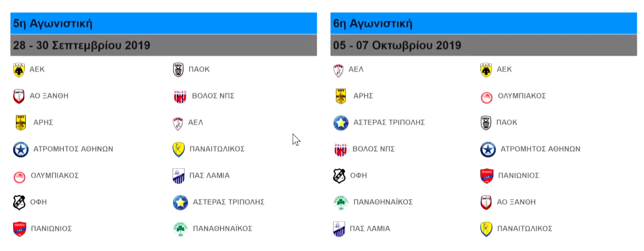Viewport: 644px width, 251px height.
Task: Click the ΟΛΥΜΠΙΑΚΟΣ logo in matchday 6
Action: point(486,97)
